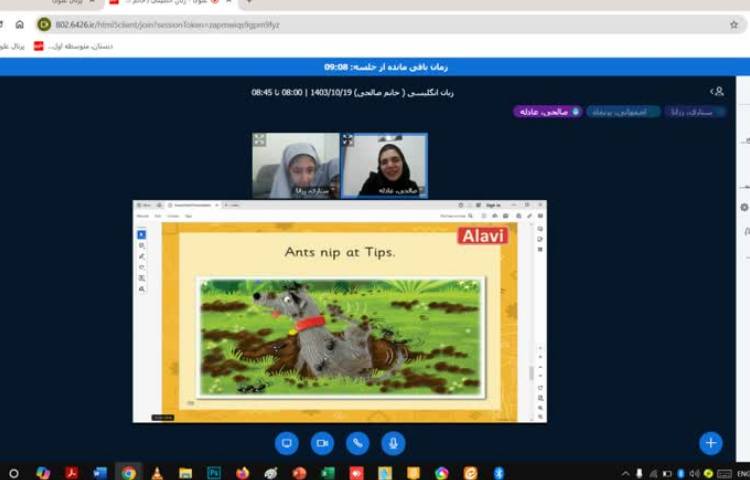Click the phone audio call button
Image resolution: width=750 pixels, height=480 pixels.
358,443
